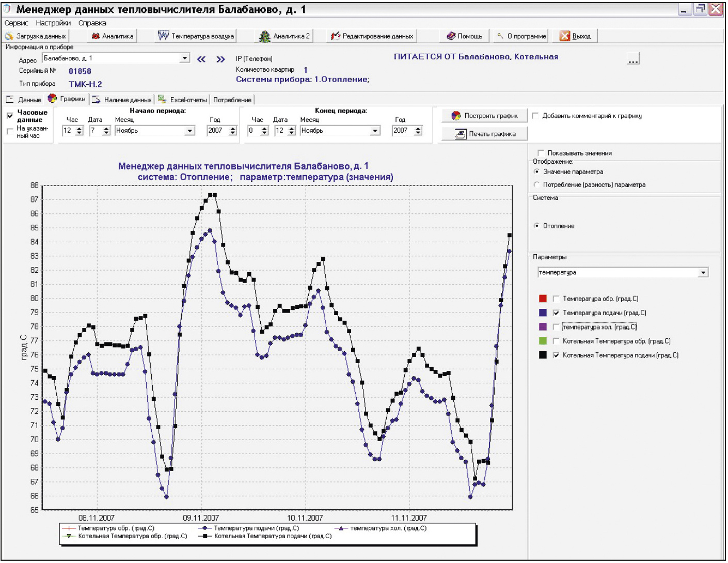Go to next address with » arrow
The image size is (728, 563).
pos(221,59)
